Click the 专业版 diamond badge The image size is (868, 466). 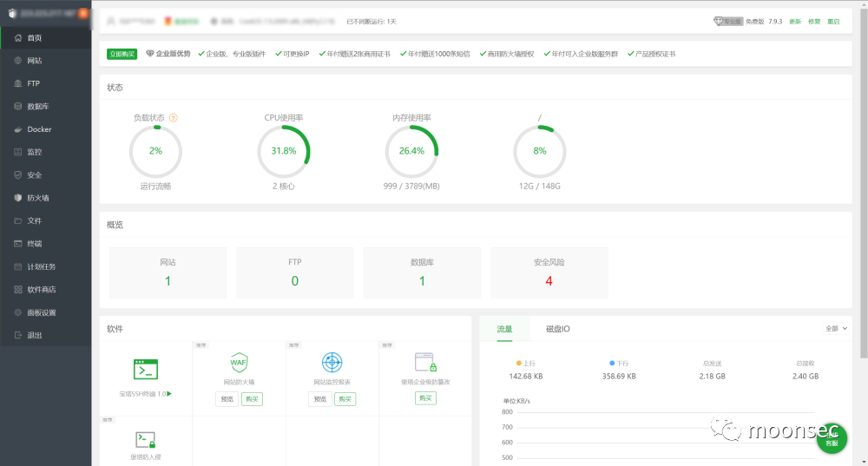(x=727, y=22)
